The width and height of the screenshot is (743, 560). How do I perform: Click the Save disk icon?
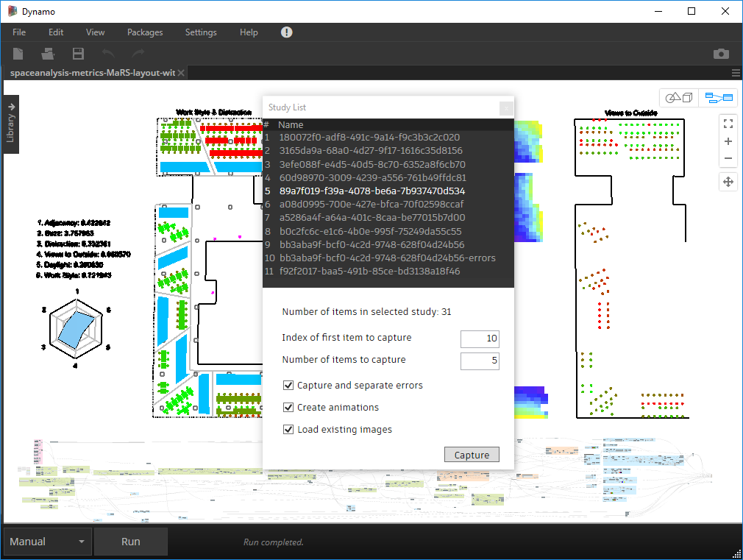tap(78, 54)
